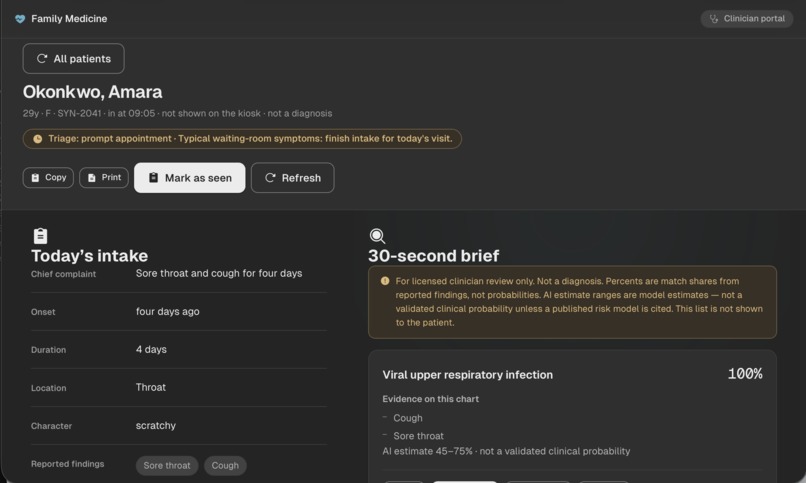
Task: Click the triage prompt appointment banner
Action: coord(242,139)
